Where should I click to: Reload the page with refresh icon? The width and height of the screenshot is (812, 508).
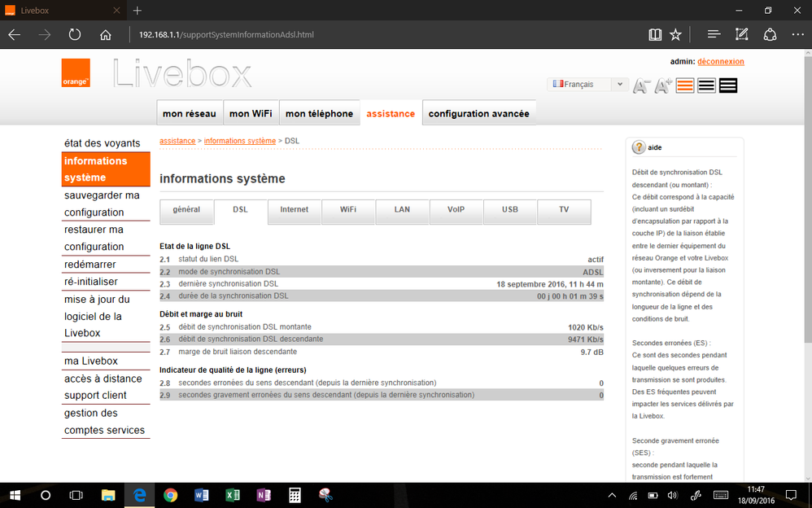(x=75, y=35)
